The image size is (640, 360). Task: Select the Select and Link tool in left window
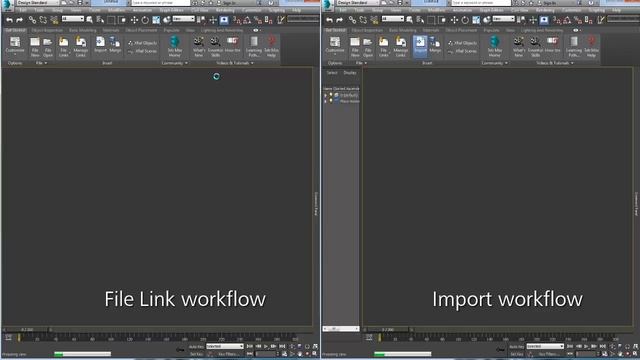[32, 20]
